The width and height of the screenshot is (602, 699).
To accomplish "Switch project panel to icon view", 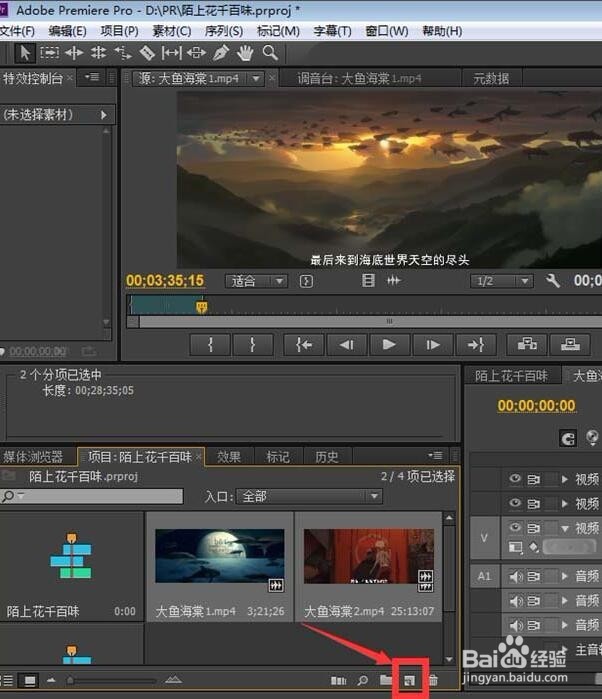I will [30, 680].
